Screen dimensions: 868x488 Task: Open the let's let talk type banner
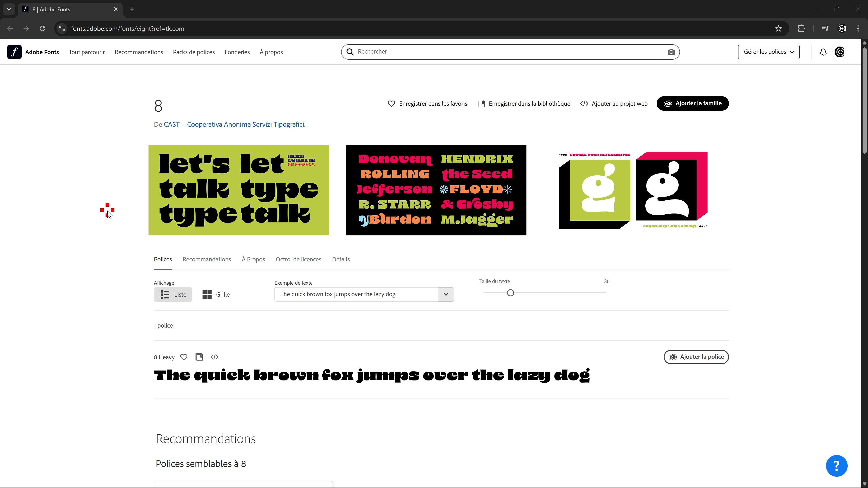click(238, 190)
